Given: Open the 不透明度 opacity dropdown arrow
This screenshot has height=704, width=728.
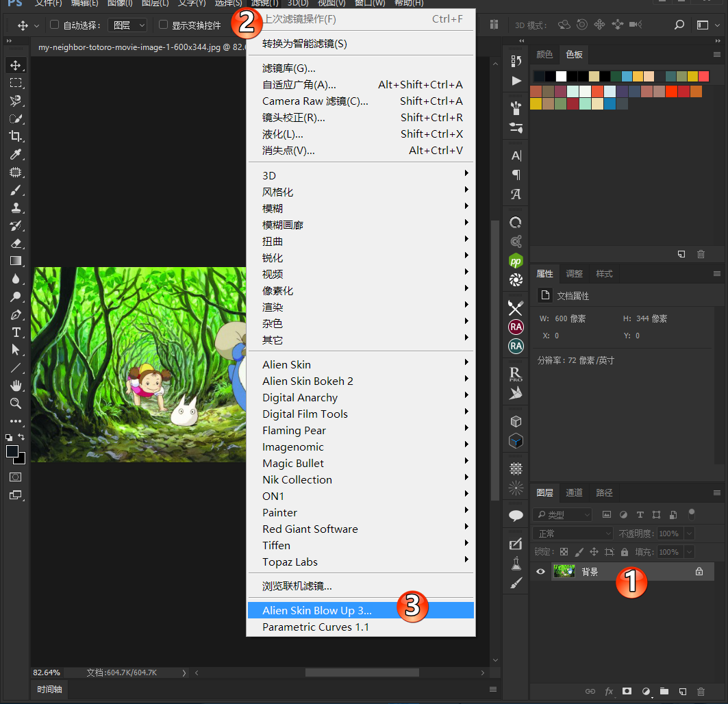Looking at the screenshot, I should [690, 533].
